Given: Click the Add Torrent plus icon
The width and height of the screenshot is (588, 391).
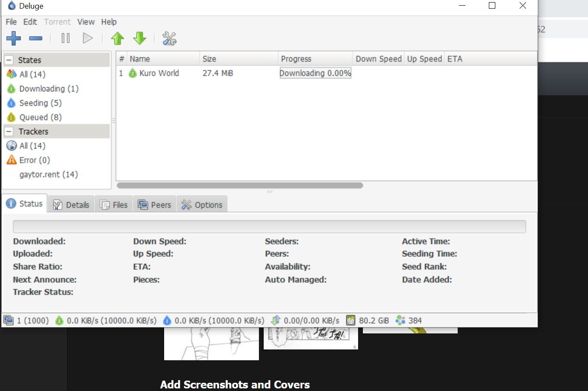Looking at the screenshot, I should click(x=13, y=39).
